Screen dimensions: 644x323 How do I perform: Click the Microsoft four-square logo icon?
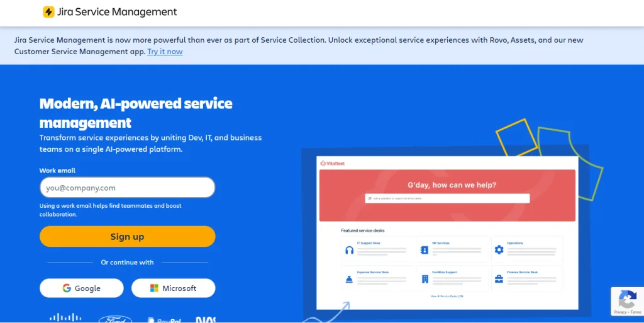[x=154, y=288]
